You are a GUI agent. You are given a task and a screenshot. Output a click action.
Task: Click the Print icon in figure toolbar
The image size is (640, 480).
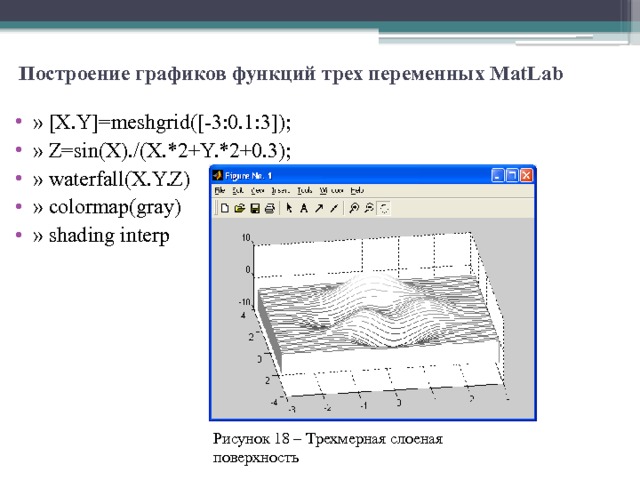pos(269,209)
